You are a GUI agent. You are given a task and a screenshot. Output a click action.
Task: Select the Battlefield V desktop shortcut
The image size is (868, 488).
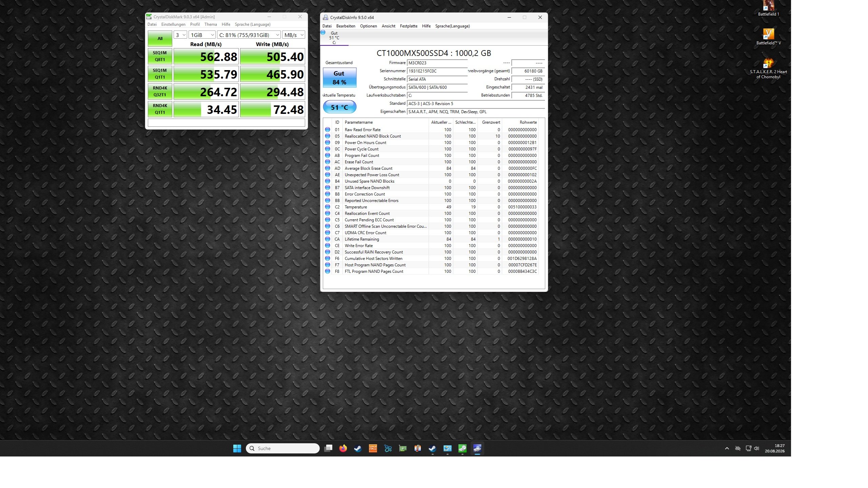pyautogui.click(x=768, y=37)
